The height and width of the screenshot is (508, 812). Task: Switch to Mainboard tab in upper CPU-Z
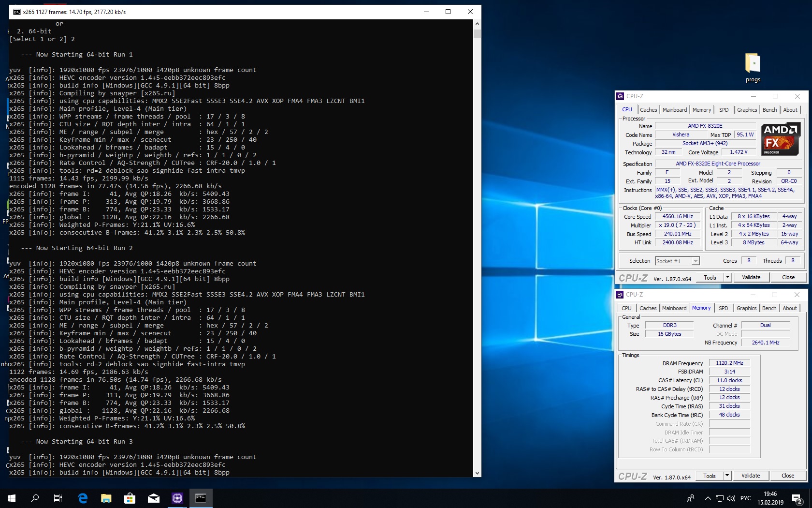point(674,110)
